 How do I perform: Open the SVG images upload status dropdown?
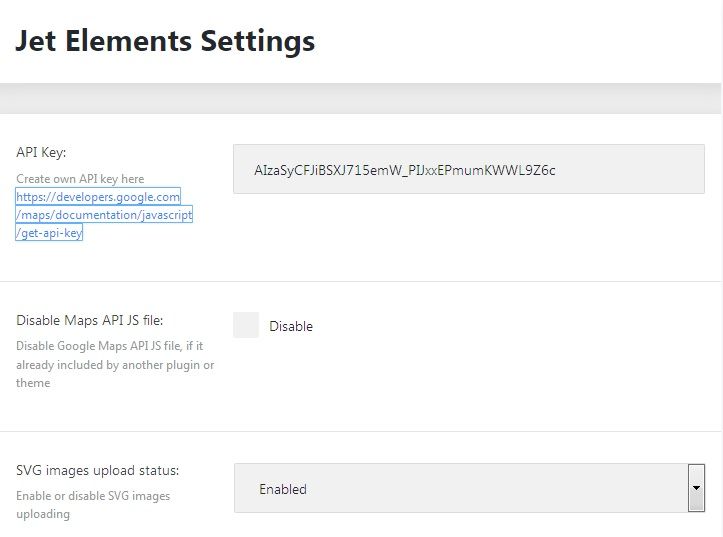point(460,489)
